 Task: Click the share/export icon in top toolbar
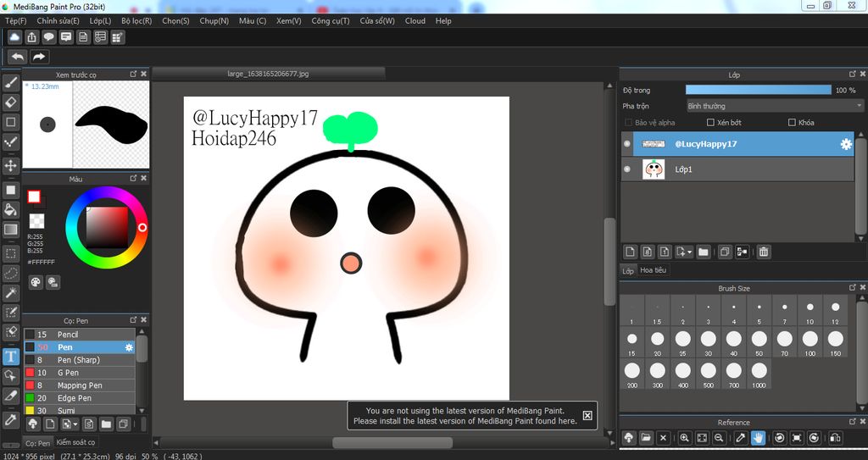(31, 37)
